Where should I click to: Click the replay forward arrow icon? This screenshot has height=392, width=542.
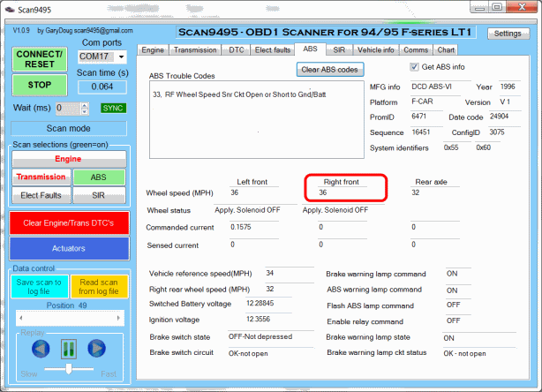(97, 348)
